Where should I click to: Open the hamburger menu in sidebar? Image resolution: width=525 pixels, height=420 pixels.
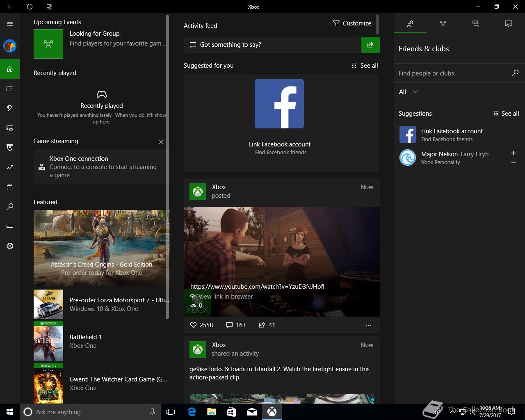(x=10, y=24)
